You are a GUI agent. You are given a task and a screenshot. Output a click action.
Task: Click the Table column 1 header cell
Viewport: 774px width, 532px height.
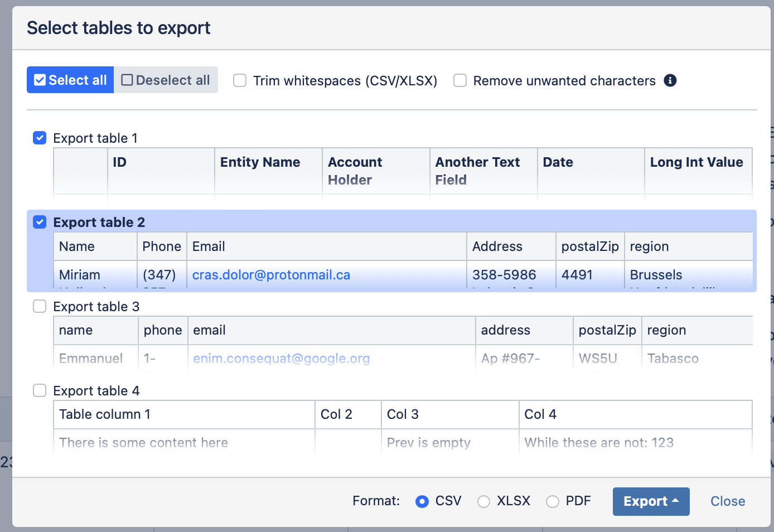tap(105, 414)
